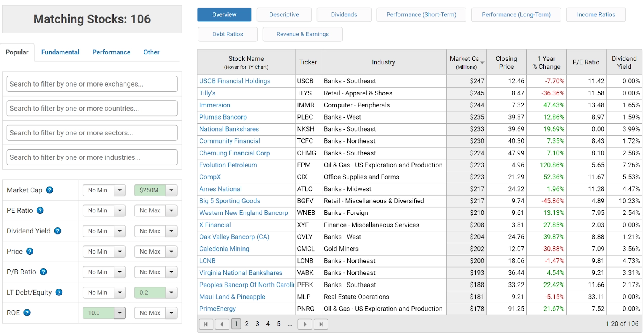Image resolution: width=644 pixels, height=334 pixels.
Task: Switch to Performance filter tab
Action: (111, 52)
